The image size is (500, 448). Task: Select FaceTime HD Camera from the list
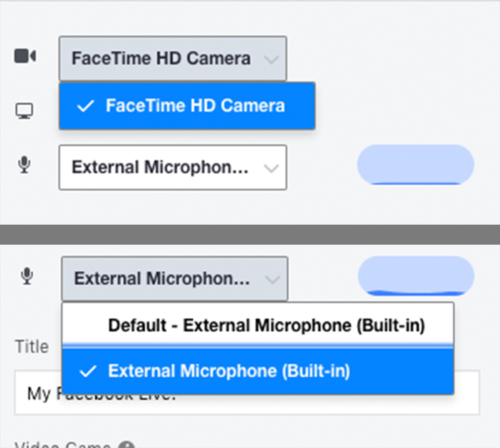pyautogui.click(x=195, y=106)
